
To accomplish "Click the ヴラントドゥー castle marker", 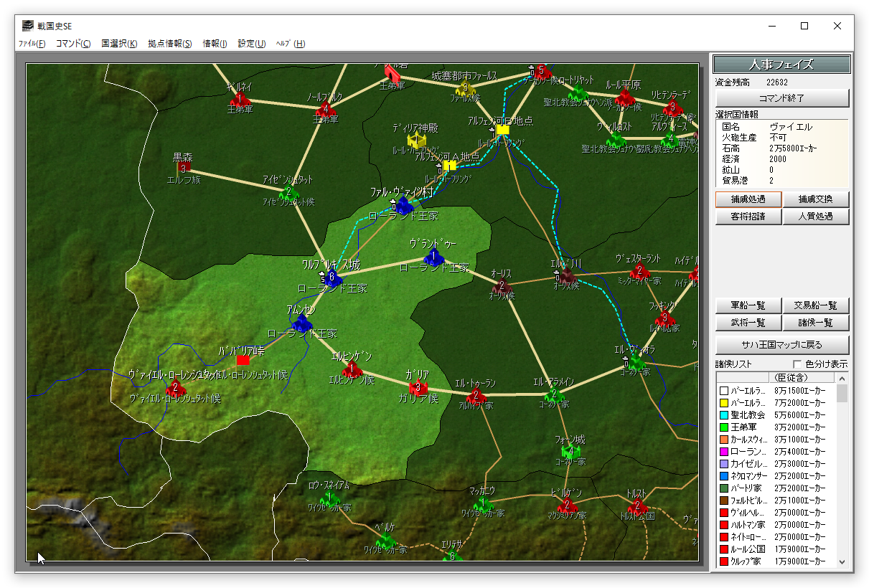I will (x=433, y=257).
